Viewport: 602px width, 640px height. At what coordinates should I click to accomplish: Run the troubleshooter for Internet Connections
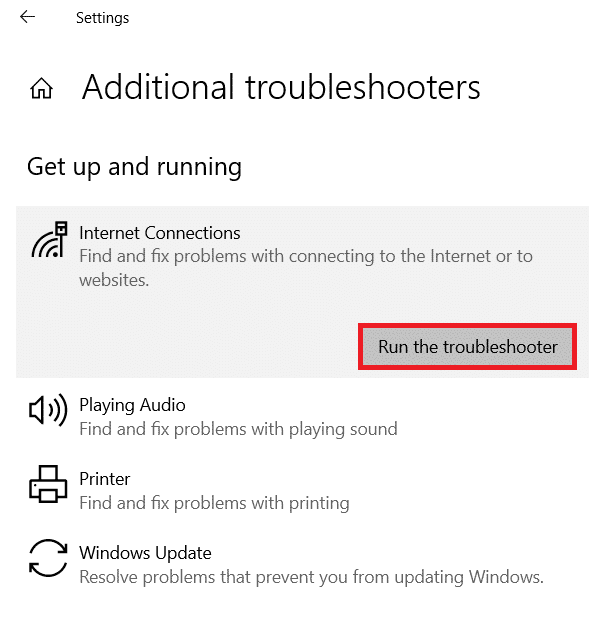[467, 347]
